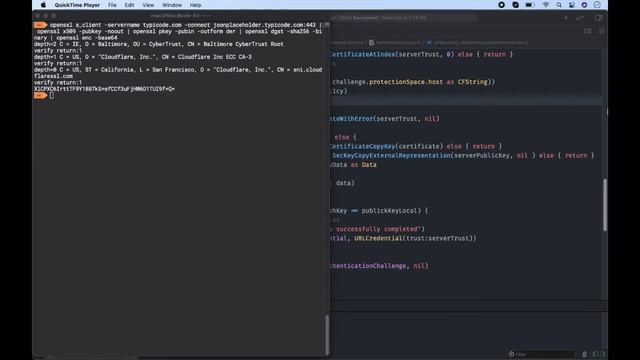This screenshot has height=360, width=640.
Task: Click the Xcode plus (add) toolbar button
Action: [x=566, y=18]
